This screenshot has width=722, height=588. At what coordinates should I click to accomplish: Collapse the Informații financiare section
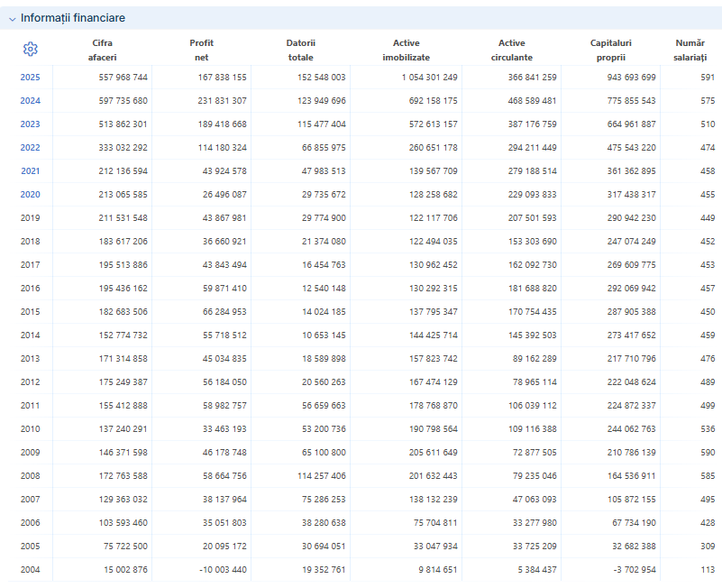pyautogui.click(x=12, y=19)
